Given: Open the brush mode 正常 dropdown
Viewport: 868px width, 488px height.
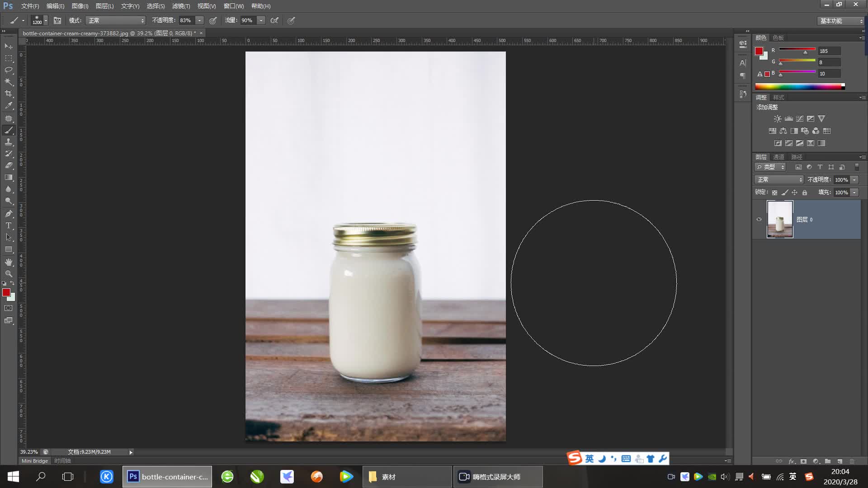Looking at the screenshot, I should [116, 20].
